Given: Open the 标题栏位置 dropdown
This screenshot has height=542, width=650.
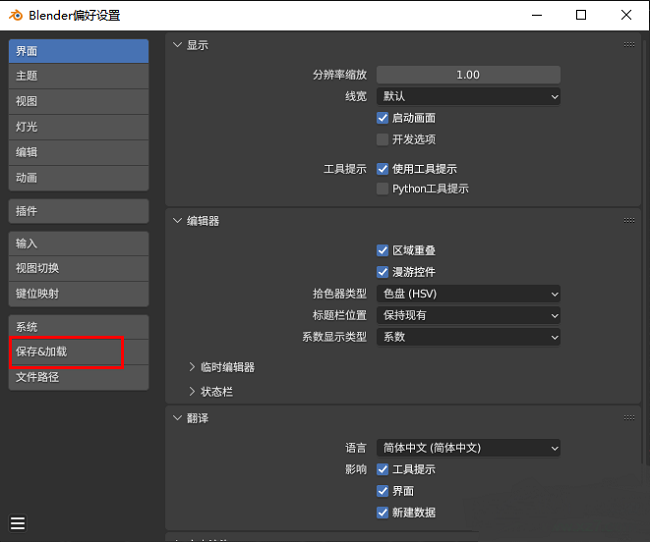Looking at the screenshot, I should (468, 316).
